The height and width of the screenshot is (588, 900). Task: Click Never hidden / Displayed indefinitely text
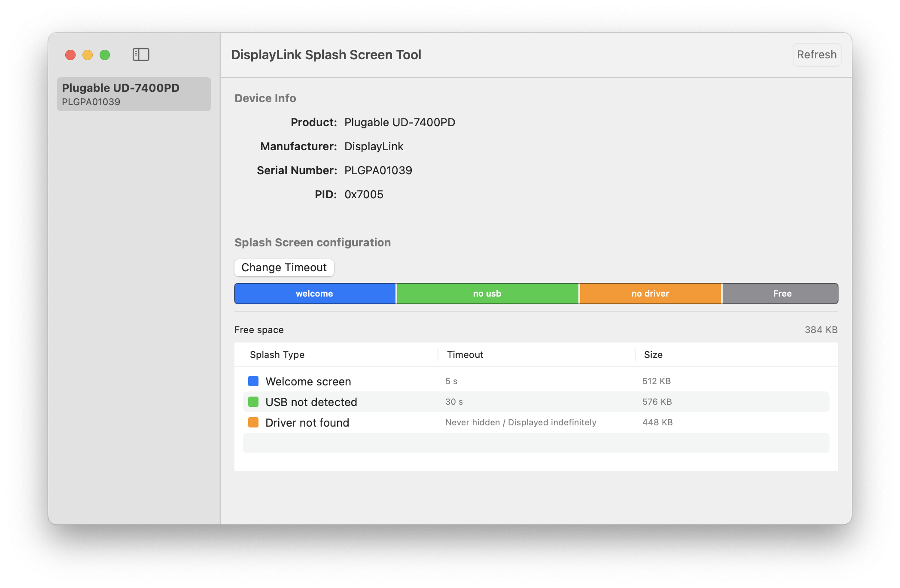click(x=521, y=422)
